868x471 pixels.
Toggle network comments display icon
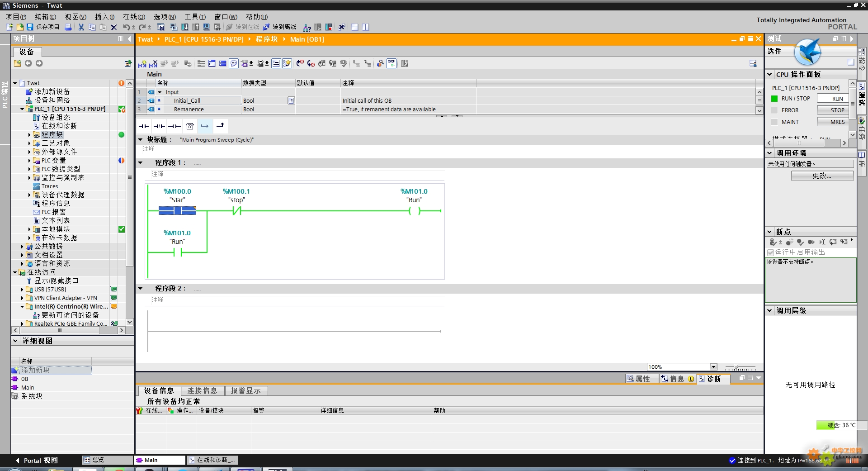click(x=234, y=63)
